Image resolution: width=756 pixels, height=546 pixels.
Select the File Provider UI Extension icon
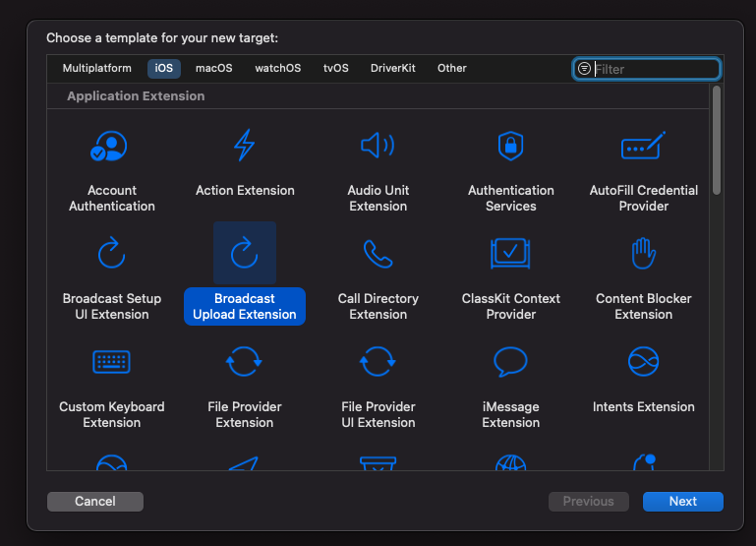(x=378, y=361)
